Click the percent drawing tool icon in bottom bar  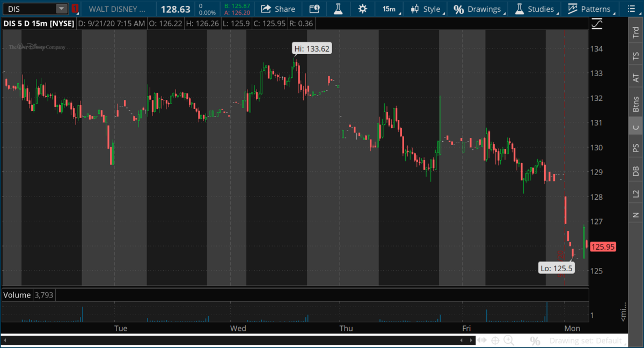(x=535, y=341)
